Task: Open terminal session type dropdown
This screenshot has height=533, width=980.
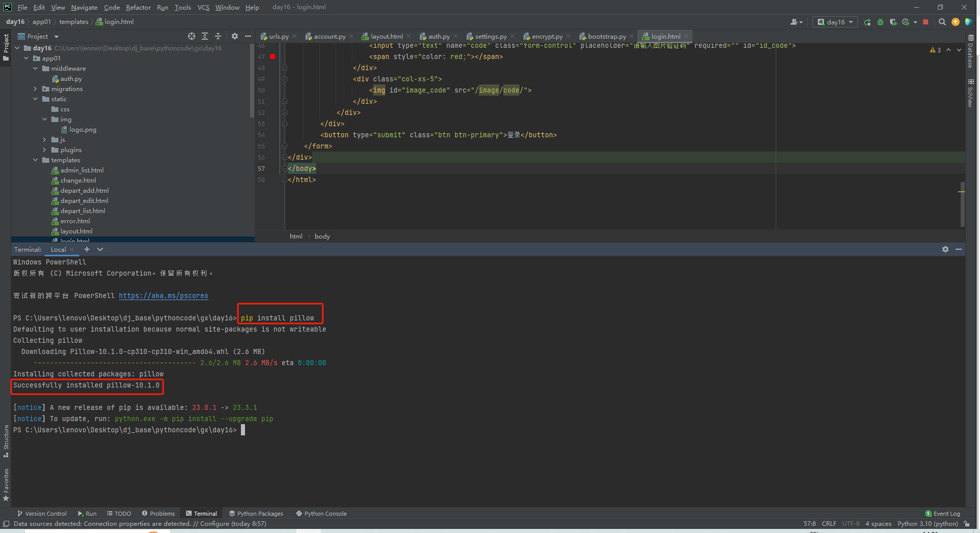Action: [x=100, y=249]
